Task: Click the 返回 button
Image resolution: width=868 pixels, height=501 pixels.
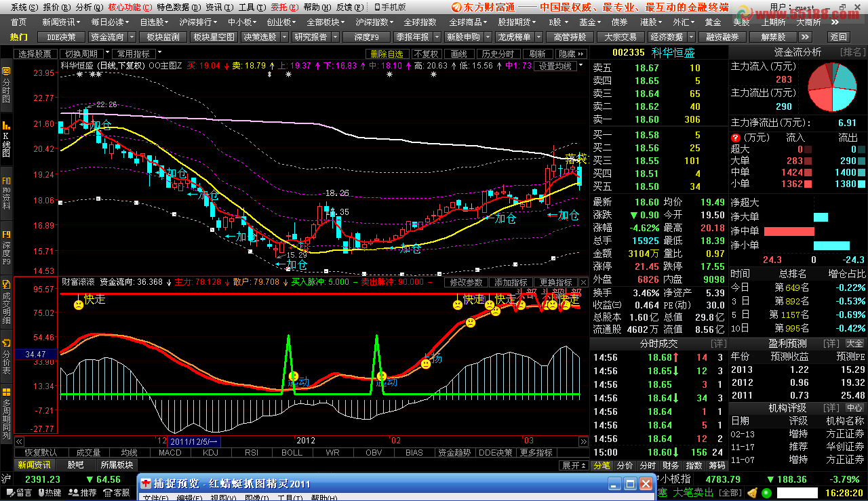Action: 838,37
